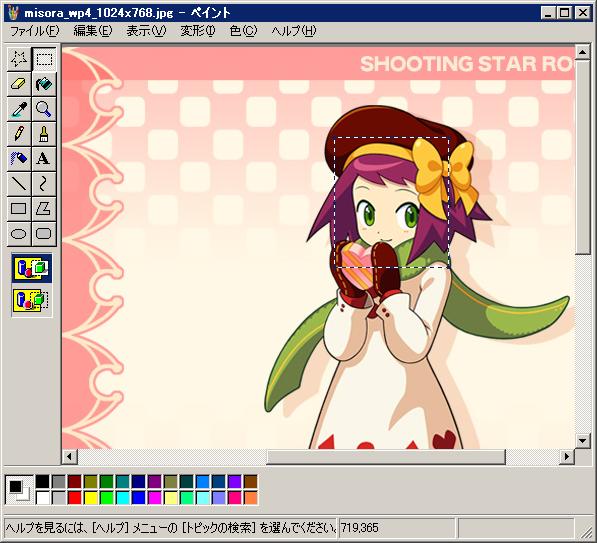Pick the olive palette color
Screen dimensions: 597x543
91,481
